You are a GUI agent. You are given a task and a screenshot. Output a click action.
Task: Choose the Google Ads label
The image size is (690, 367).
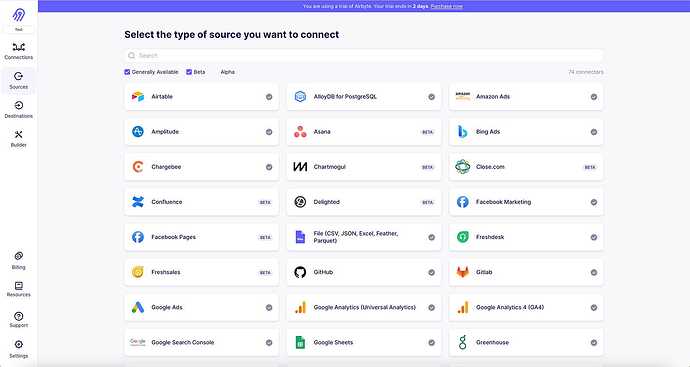coord(167,307)
